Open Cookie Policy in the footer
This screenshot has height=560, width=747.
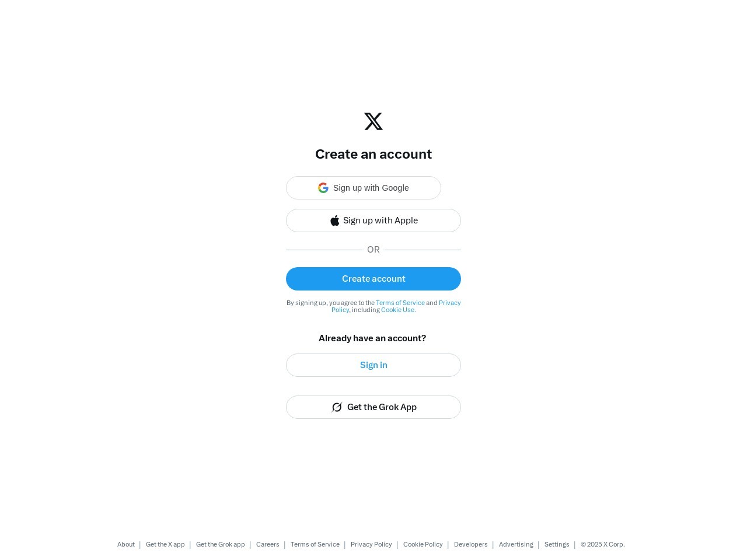pos(423,544)
